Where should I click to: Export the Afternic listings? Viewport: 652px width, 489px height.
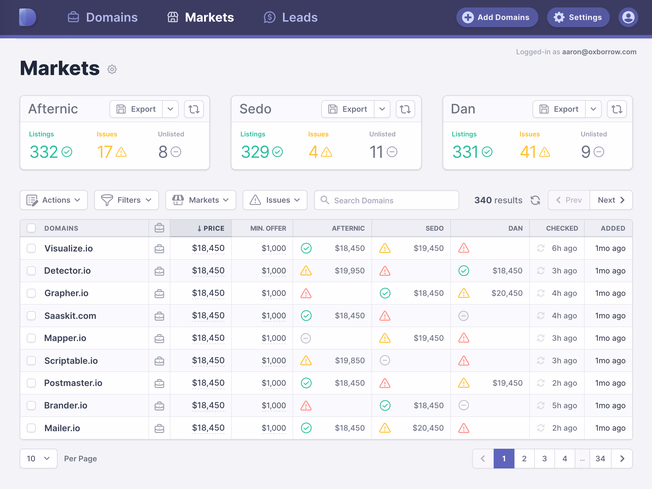click(136, 109)
